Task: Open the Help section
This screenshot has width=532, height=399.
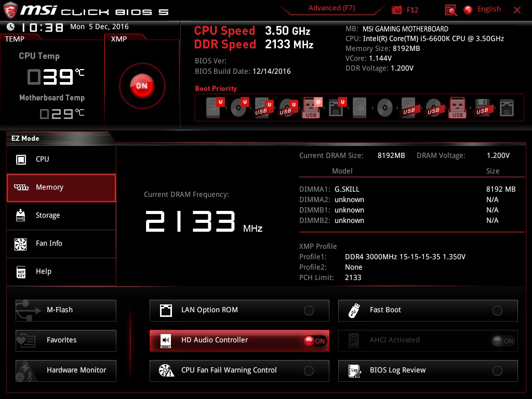Action: pos(61,272)
